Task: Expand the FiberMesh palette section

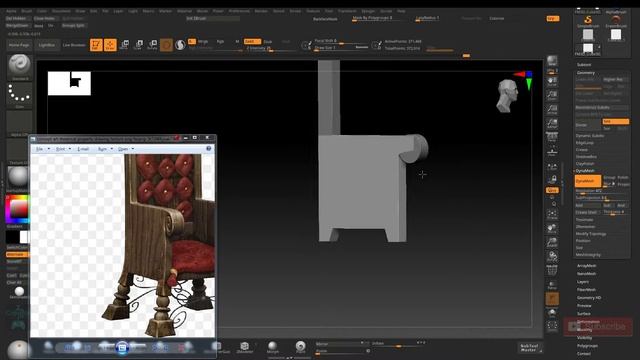Action: pos(587,290)
